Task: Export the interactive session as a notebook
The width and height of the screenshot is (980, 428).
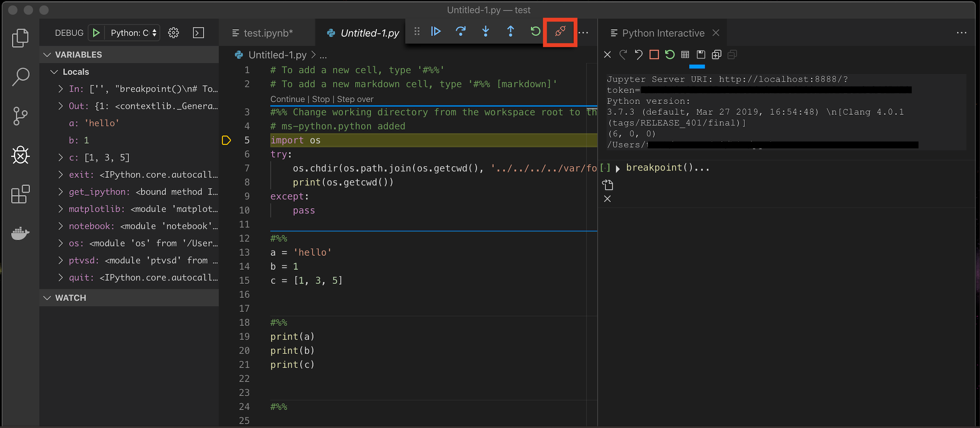Action: pos(700,54)
